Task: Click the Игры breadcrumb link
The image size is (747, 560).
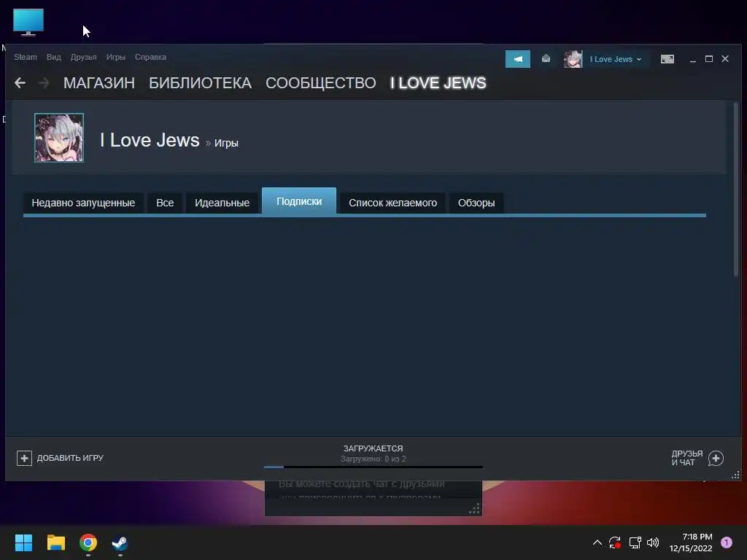Action: click(226, 143)
